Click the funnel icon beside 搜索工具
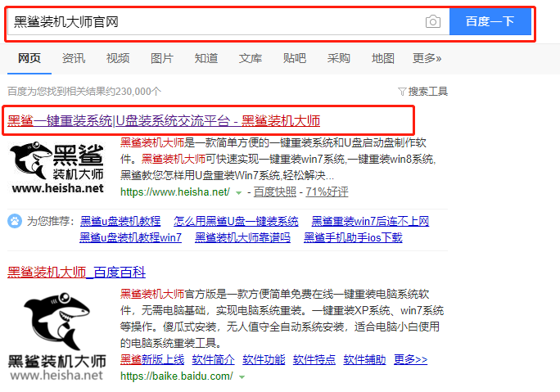The width and height of the screenshot is (560, 392). click(x=402, y=92)
